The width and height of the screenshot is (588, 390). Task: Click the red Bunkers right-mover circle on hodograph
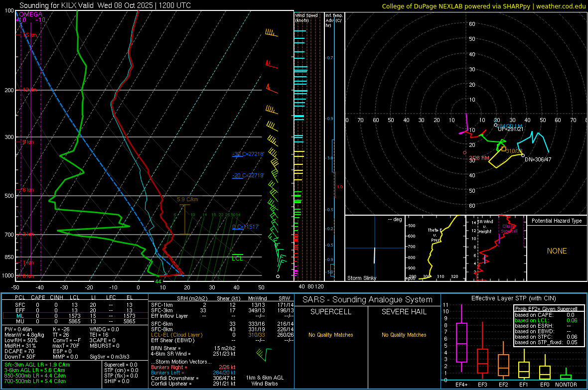tap(465, 152)
